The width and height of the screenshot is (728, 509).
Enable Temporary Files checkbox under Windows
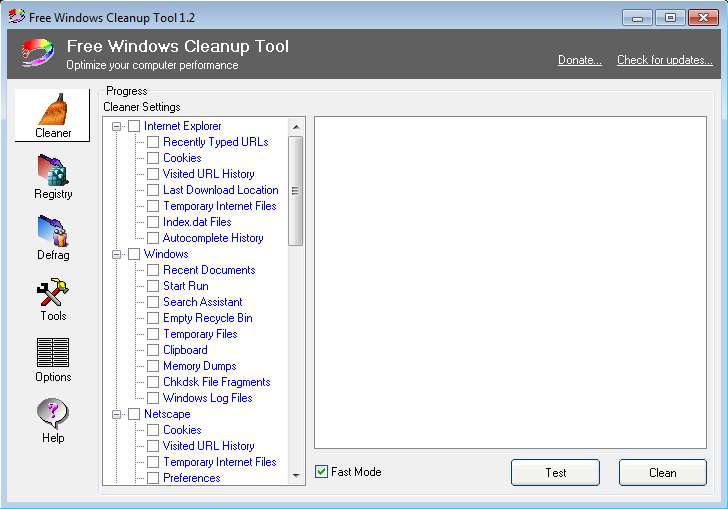coord(153,334)
